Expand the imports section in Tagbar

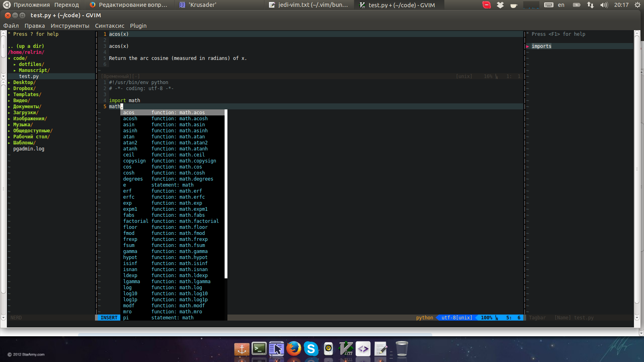point(528,46)
